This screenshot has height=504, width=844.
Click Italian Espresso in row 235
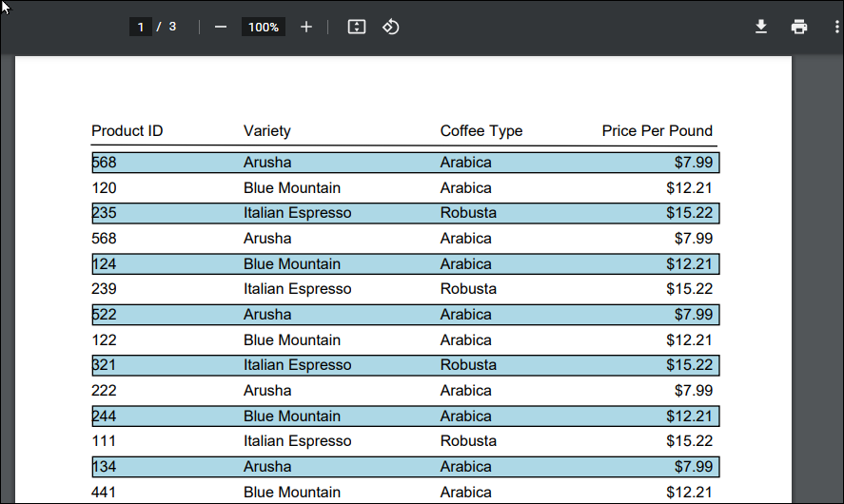pyautogui.click(x=297, y=213)
